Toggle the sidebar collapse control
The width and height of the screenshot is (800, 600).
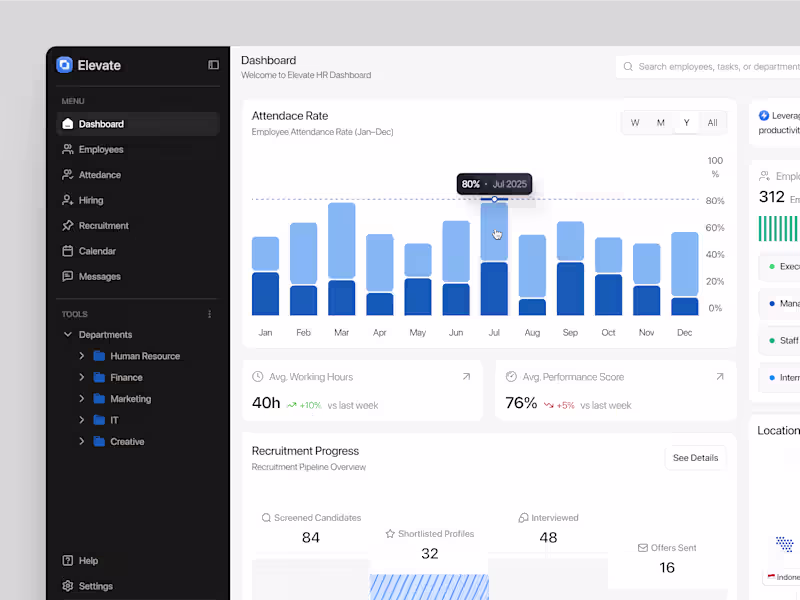point(212,64)
